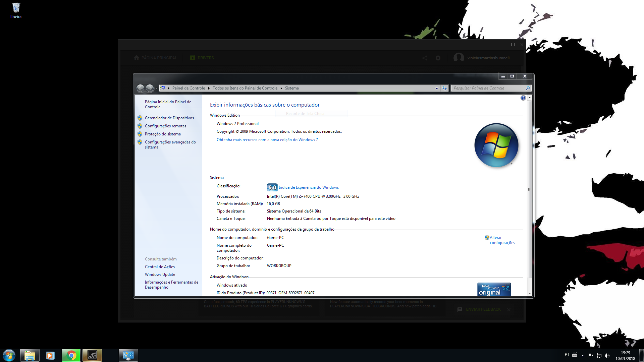Open recent pages dropdown beside Forward arrow
Image resolution: width=644 pixels, height=362 pixels.
click(156, 88)
